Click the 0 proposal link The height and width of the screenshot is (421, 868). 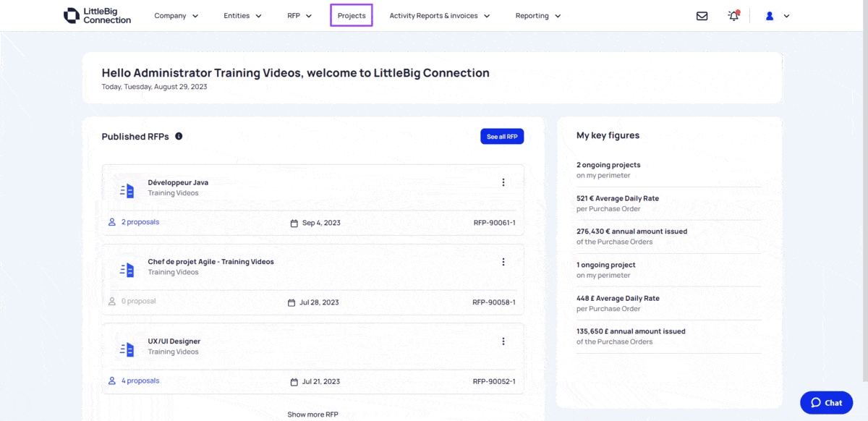138,301
